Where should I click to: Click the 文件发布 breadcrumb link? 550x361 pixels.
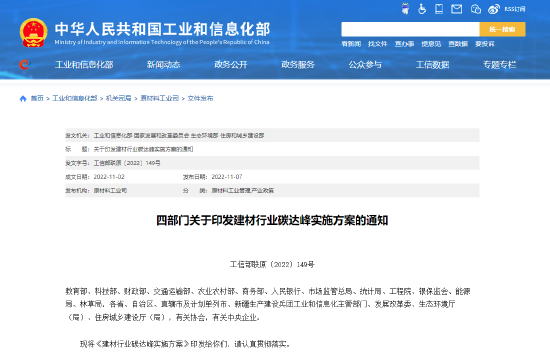tap(200, 98)
